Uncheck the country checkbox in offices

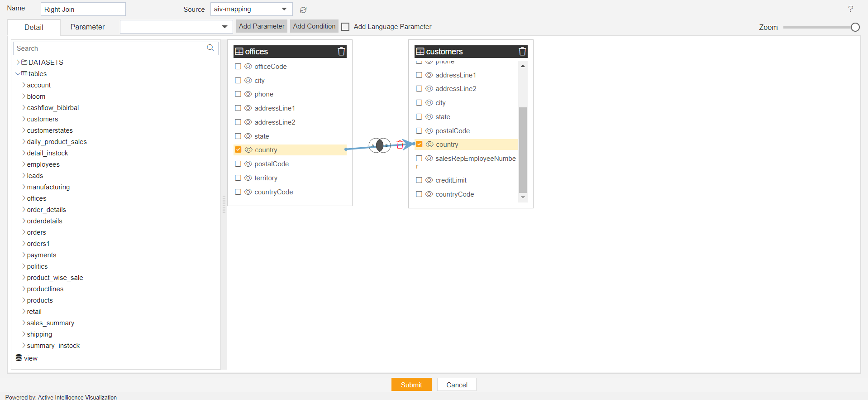point(238,149)
